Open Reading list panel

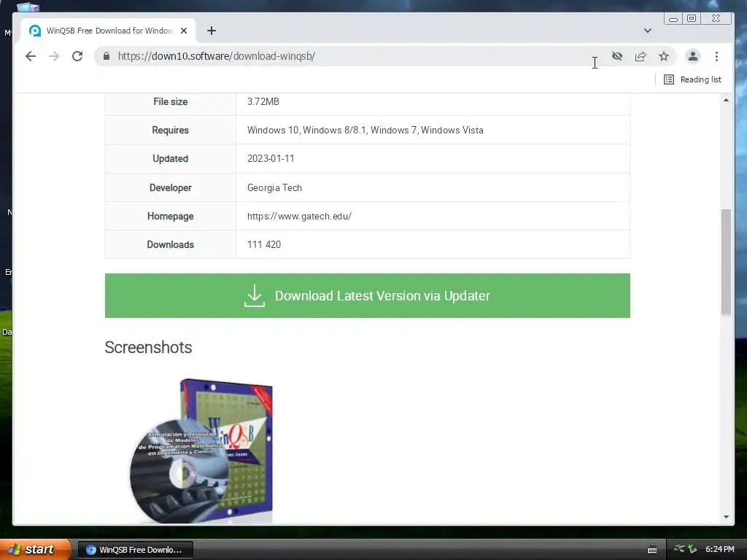(693, 79)
